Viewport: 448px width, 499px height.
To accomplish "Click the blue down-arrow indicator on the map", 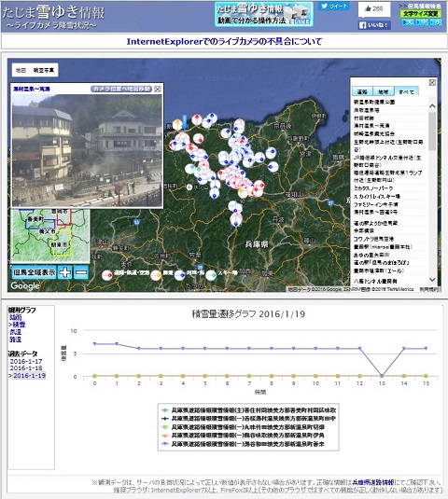I will [185, 123].
